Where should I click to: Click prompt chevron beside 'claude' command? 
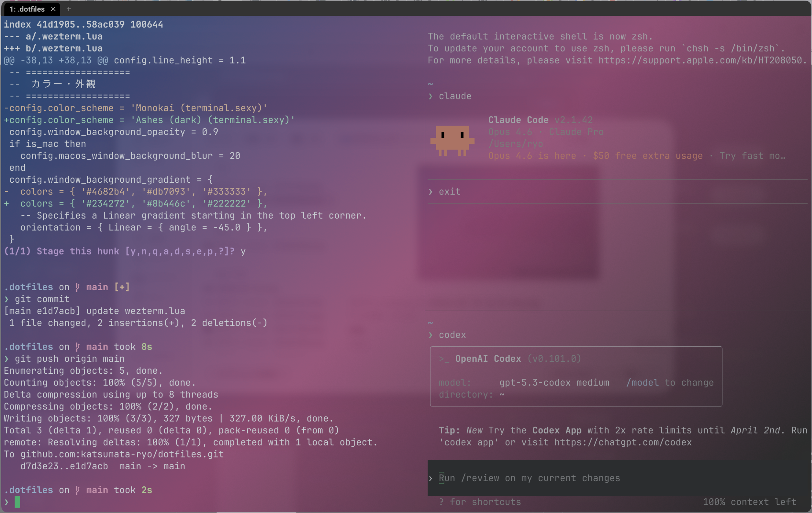coord(431,96)
